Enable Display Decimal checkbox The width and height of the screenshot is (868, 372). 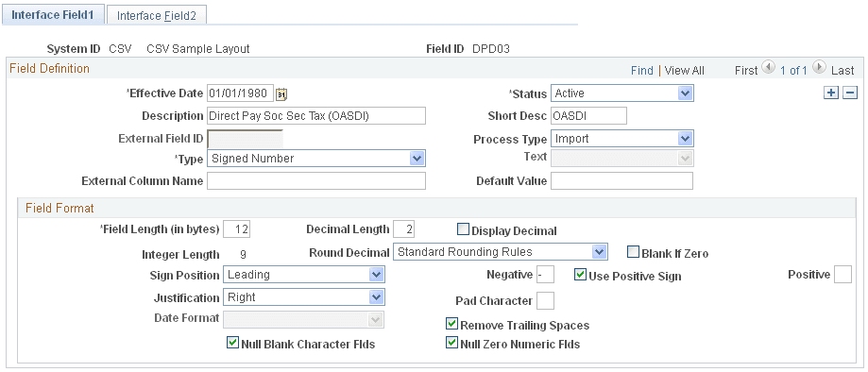pyautogui.click(x=463, y=228)
